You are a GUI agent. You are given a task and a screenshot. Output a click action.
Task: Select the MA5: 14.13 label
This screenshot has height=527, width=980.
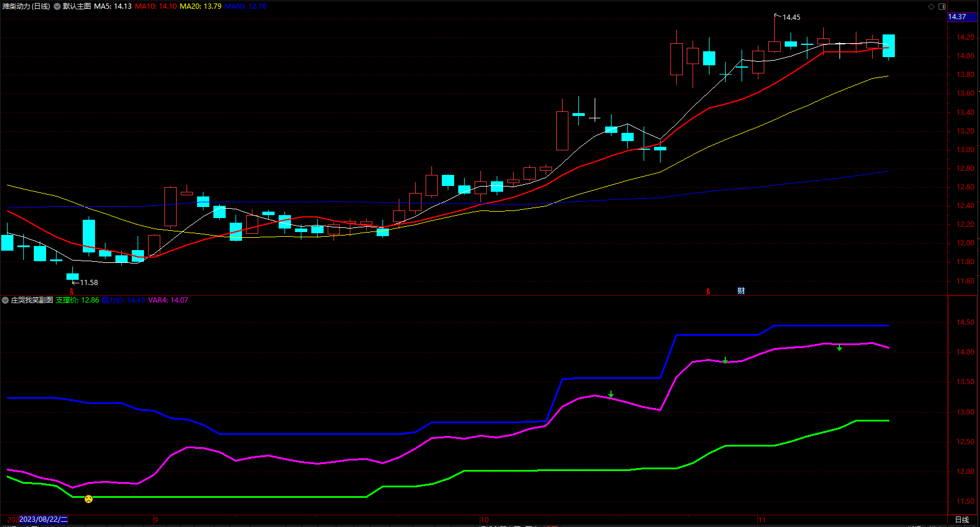113,6
